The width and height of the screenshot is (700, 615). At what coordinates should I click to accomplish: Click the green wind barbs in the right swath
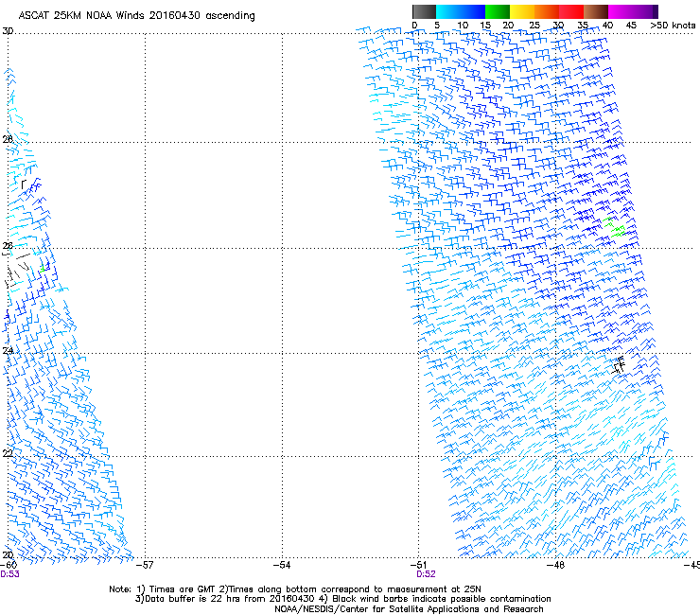(x=614, y=227)
